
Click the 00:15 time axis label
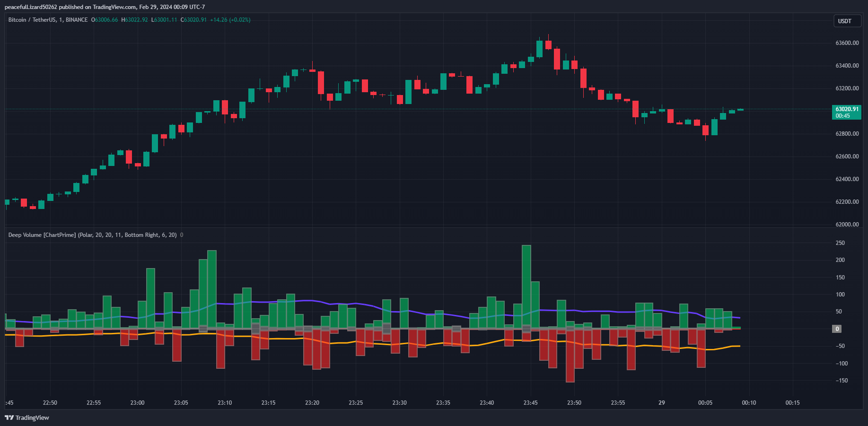point(792,403)
